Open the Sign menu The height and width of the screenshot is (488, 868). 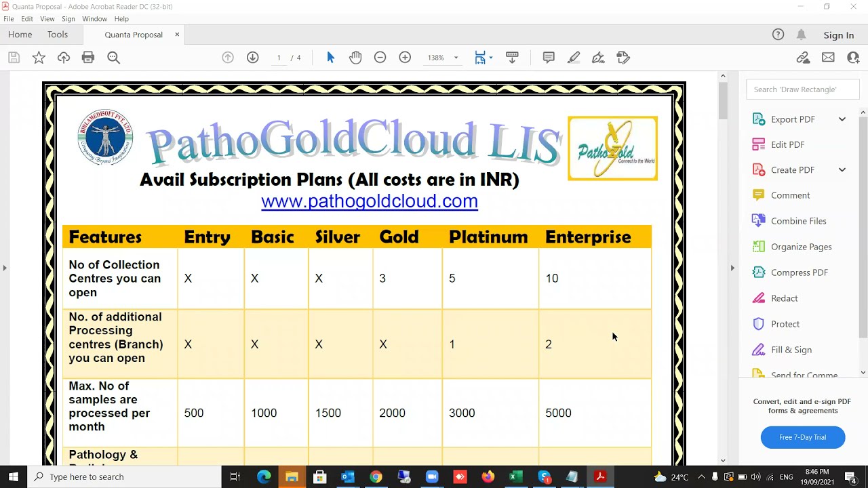point(68,19)
